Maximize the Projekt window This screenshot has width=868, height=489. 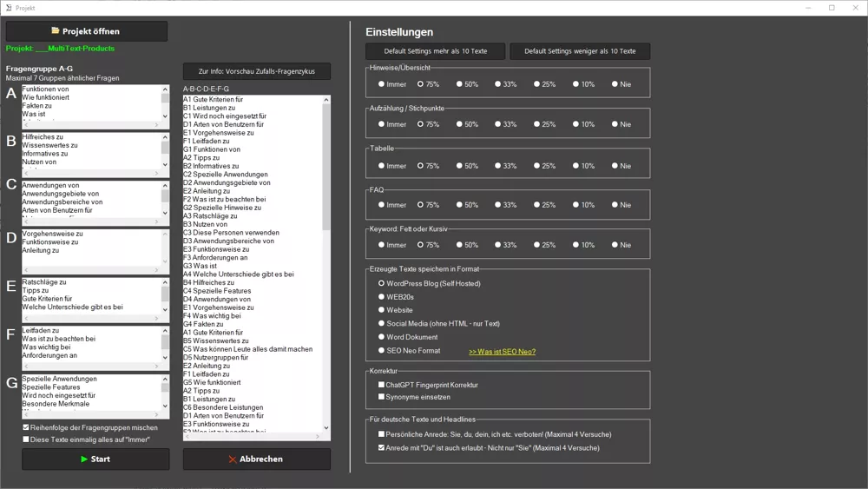click(832, 8)
